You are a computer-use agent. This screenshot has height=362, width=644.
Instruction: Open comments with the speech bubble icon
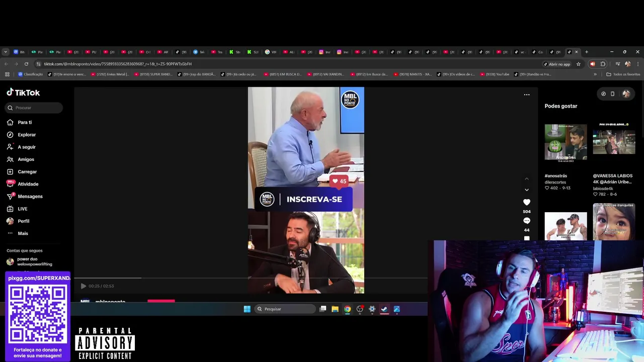527,221
